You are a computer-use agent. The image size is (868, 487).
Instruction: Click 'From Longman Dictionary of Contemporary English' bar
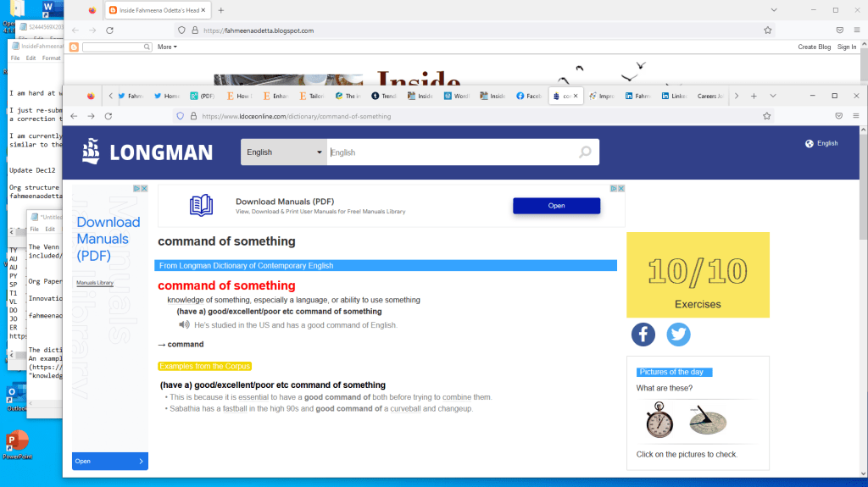(x=386, y=266)
